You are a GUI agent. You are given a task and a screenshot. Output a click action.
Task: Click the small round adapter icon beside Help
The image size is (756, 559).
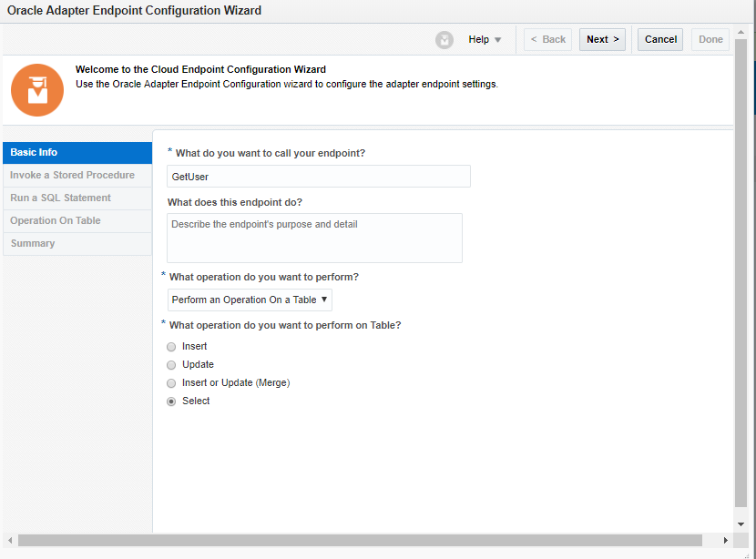tap(444, 39)
